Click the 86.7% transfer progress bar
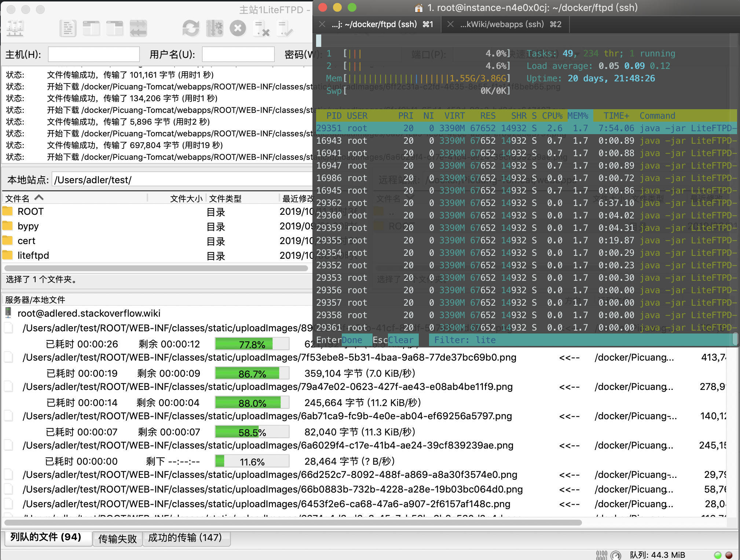Image resolution: width=740 pixels, height=560 pixels. [252, 373]
